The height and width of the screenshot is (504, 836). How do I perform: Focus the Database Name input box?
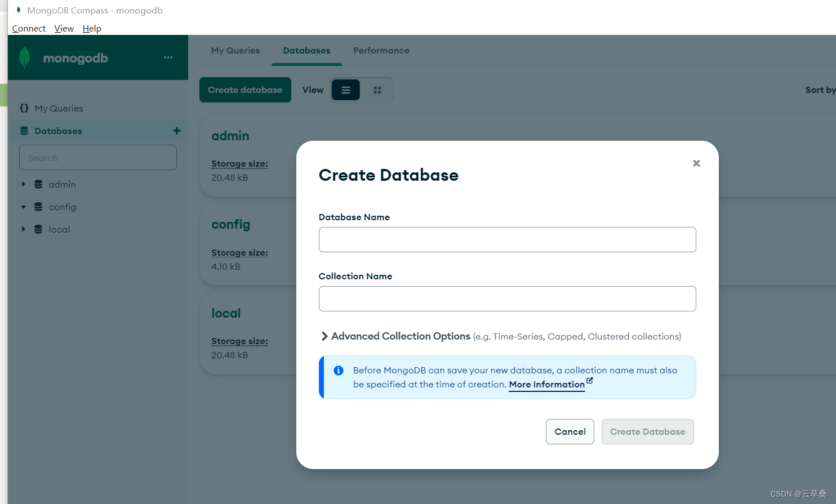point(507,239)
